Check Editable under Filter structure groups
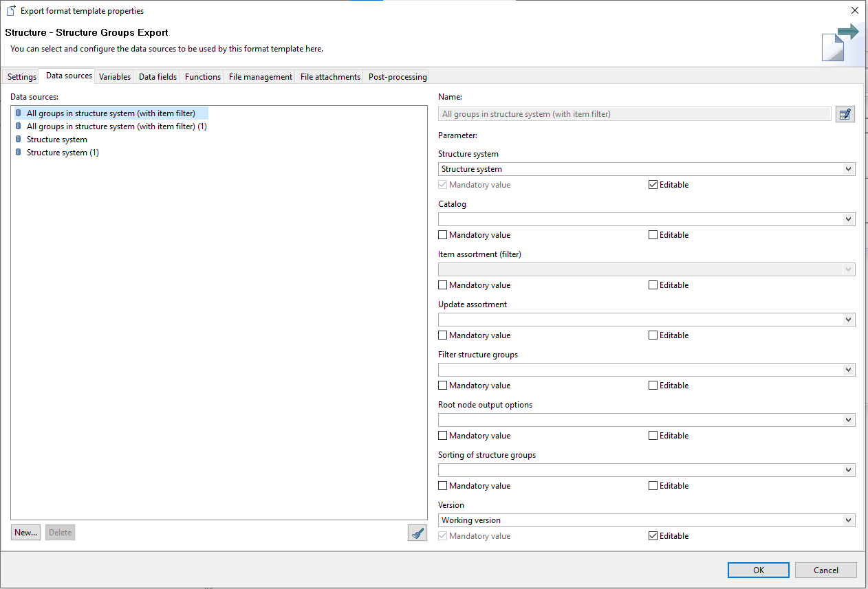Viewport: 868px width, 589px height. coord(653,386)
